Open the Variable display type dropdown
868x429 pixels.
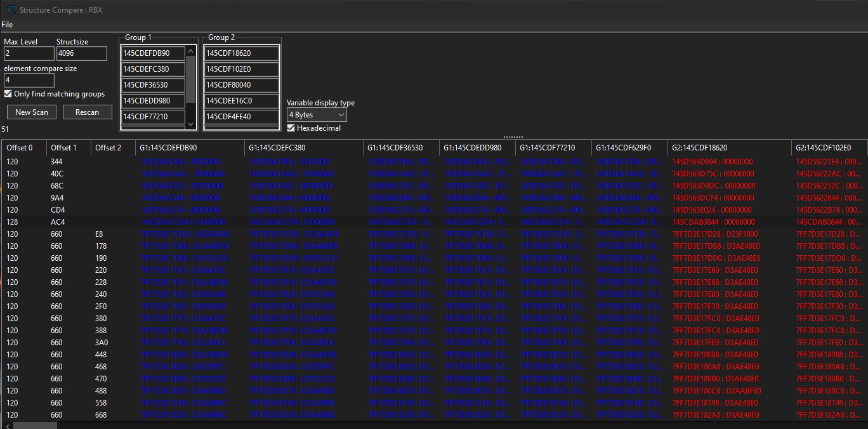point(317,115)
